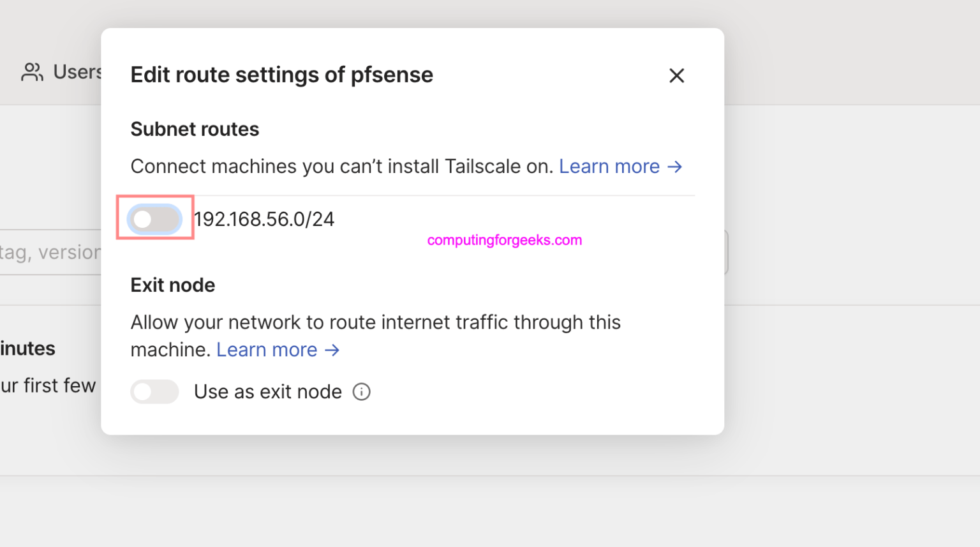Click the Users icon in the sidebar

point(31,71)
